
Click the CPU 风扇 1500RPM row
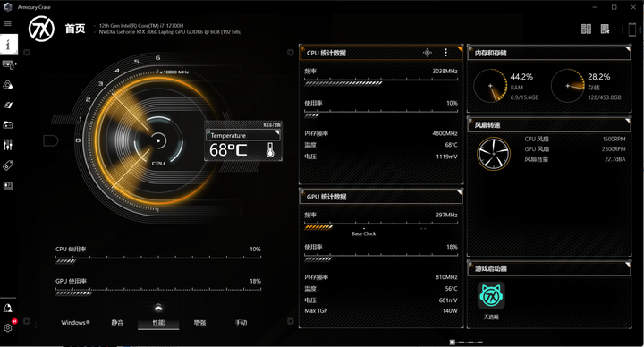tap(575, 139)
